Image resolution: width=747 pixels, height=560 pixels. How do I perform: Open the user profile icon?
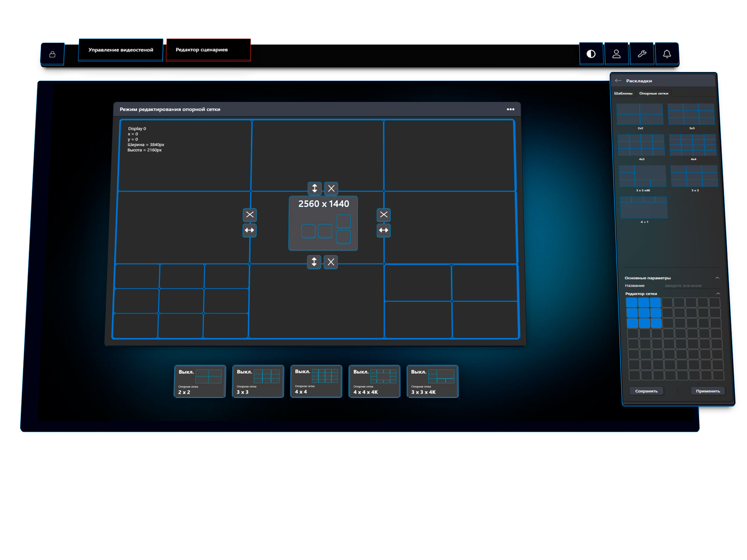click(x=616, y=54)
